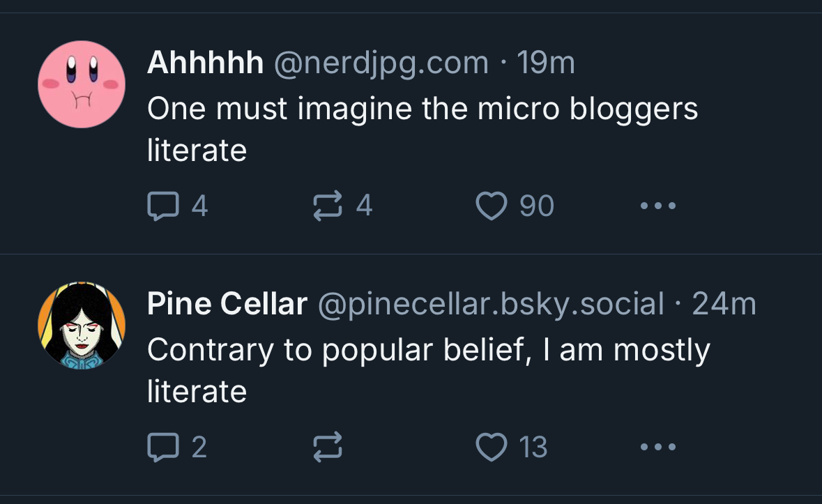Viewport: 822px width, 504px height.
Task: Click the 24m timestamp
Action: click(724, 304)
